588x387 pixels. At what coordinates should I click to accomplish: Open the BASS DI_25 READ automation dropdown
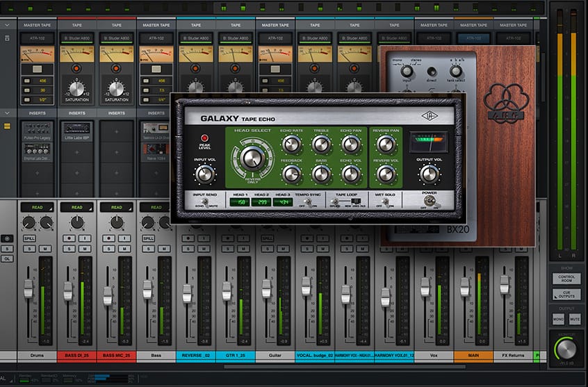[x=77, y=207]
